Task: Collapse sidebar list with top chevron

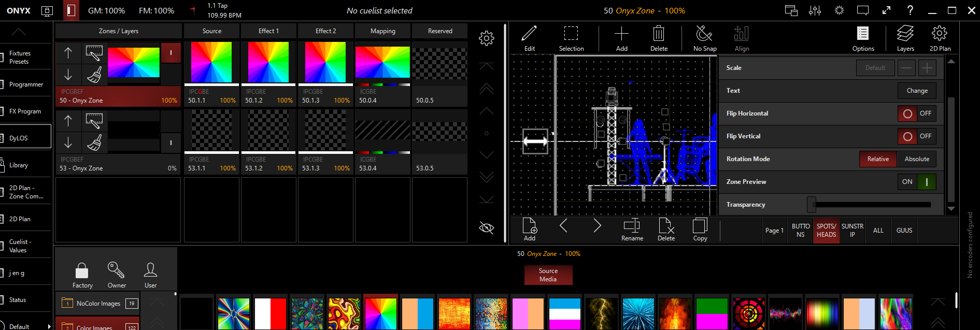Action: click(x=19, y=32)
